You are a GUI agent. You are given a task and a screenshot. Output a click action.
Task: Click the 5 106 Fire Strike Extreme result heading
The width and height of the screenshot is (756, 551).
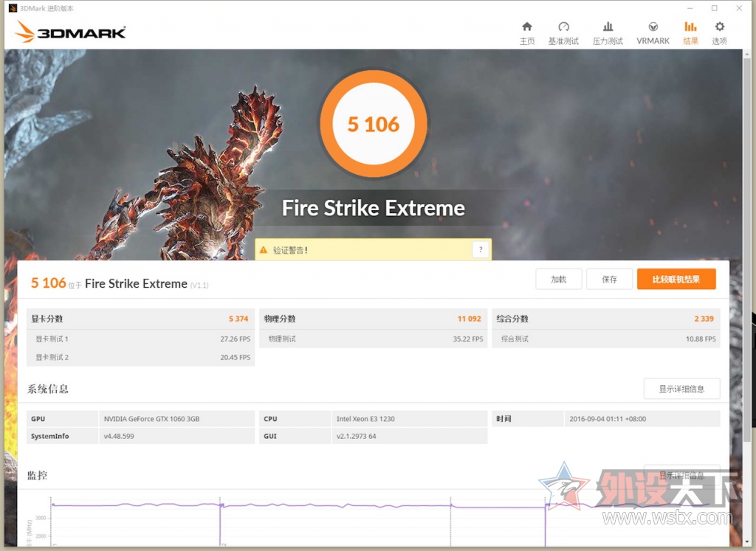120,283
